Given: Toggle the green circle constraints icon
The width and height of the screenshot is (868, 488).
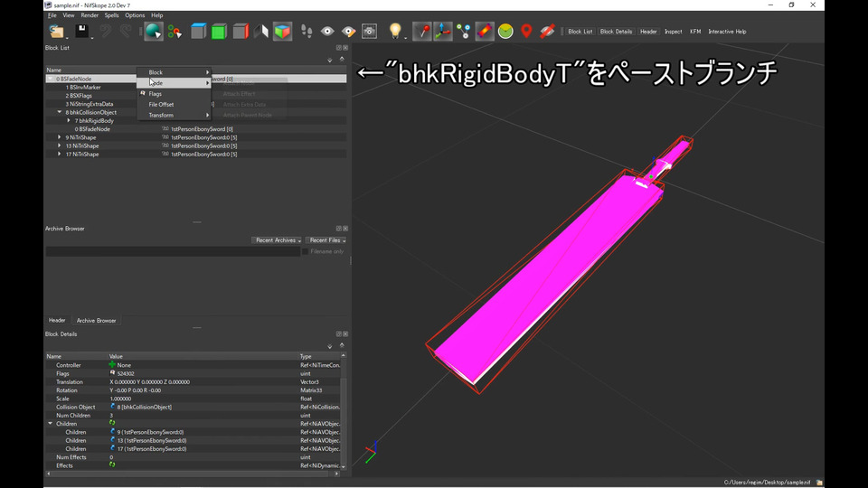Looking at the screenshot, I should click(x=505, y=31).
